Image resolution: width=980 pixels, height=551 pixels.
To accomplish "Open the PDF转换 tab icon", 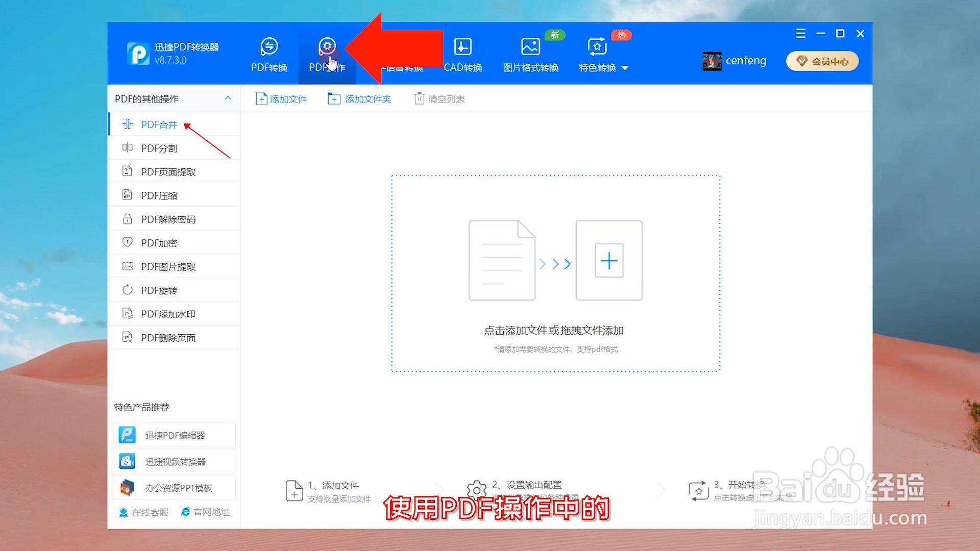I will click(x=269, y=47).
